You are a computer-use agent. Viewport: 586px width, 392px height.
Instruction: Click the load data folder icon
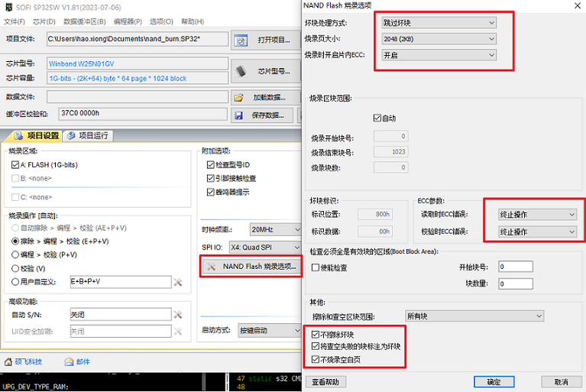coord(239,98)
